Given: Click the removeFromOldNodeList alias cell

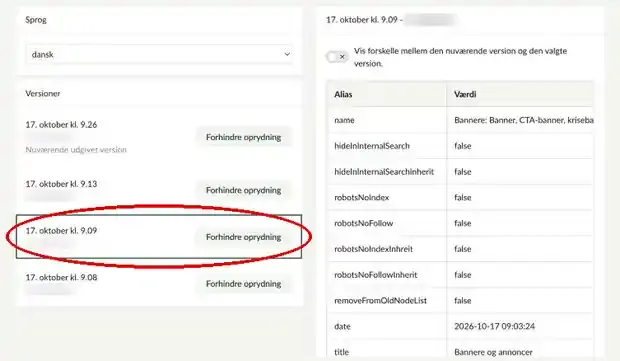Looking at the screenshot, I should (387, 301).
